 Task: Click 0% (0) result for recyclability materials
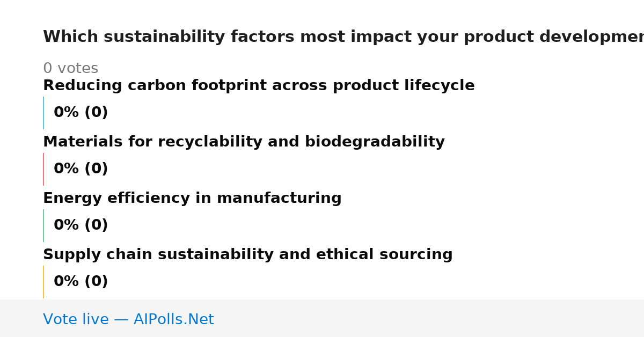81,169
